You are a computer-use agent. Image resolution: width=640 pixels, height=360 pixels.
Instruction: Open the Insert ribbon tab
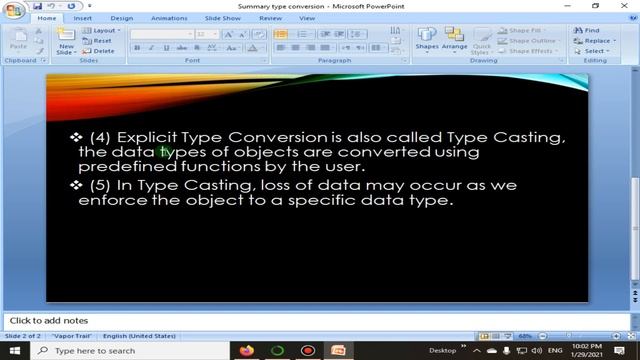click(82, 18)
